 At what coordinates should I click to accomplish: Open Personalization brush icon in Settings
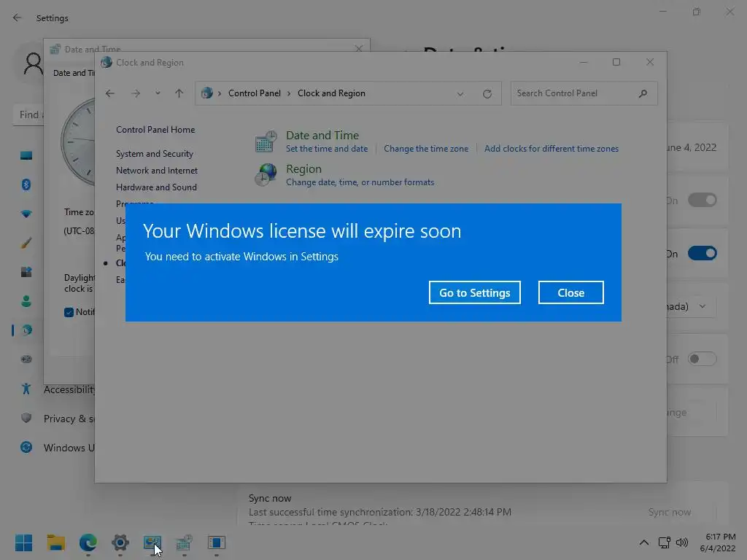pyautogui.click(x=26, y=243)
